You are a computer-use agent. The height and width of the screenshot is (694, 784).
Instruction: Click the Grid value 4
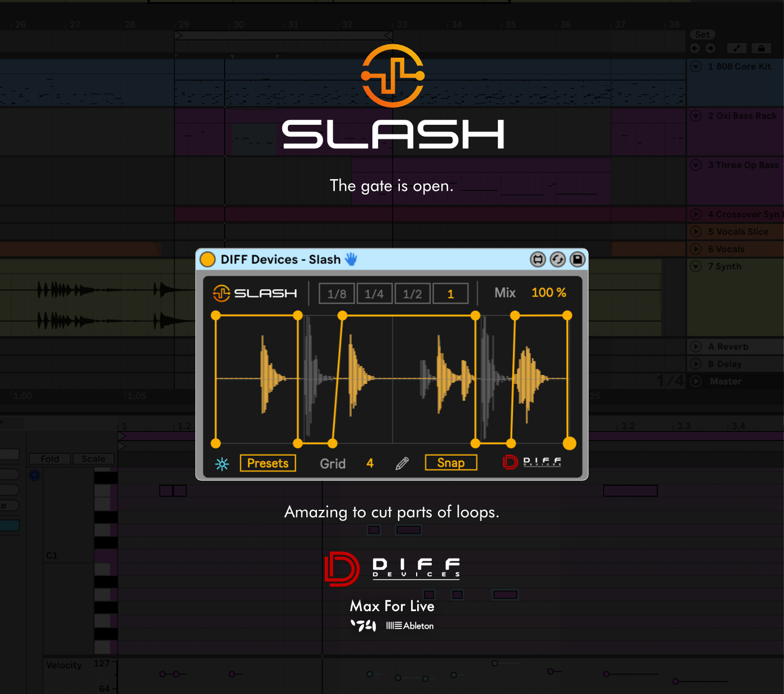(370, 463)
